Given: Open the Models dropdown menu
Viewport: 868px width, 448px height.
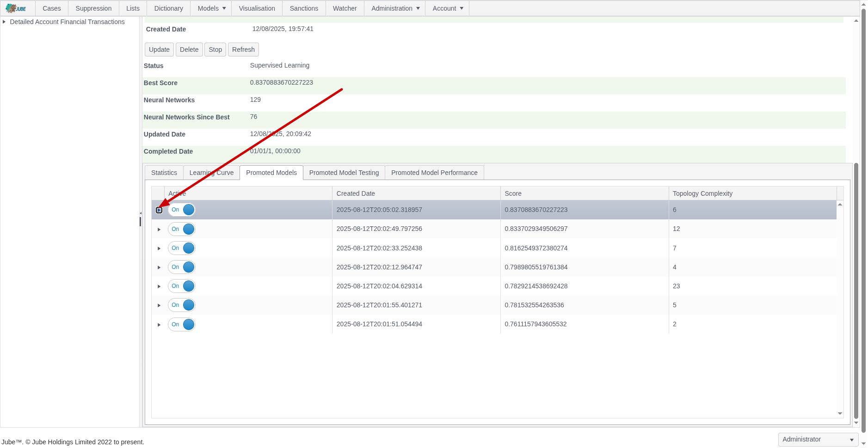Looking at the screenshot, I should (x=211, y=8).
